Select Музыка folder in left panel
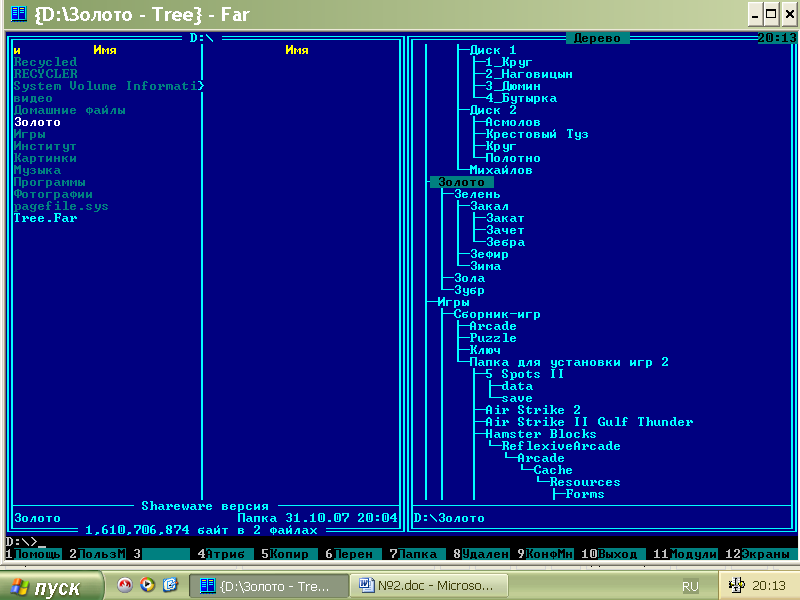The width and height of the screenshot is (800, 600). click(x=37, y=170)
